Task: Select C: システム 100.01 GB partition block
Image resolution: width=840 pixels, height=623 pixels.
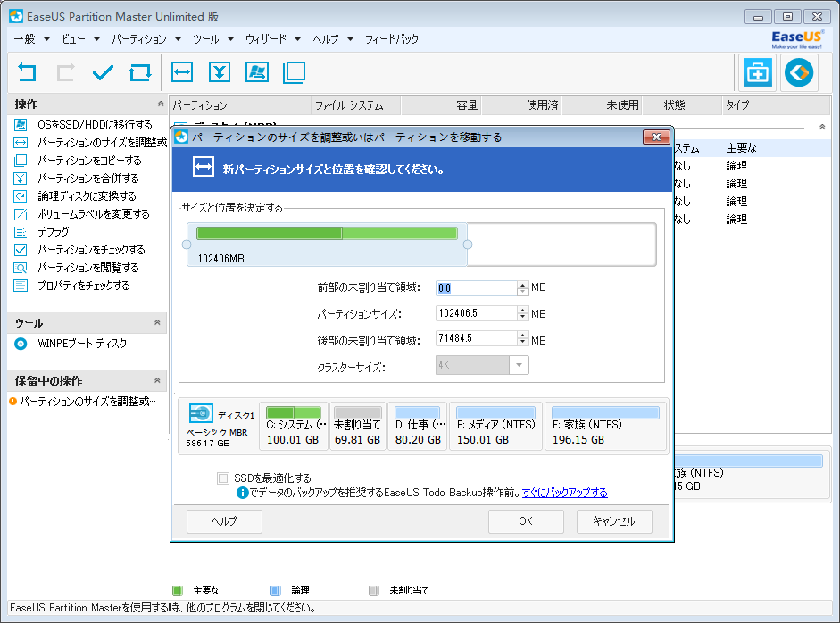Action: (x=294, y=427)
